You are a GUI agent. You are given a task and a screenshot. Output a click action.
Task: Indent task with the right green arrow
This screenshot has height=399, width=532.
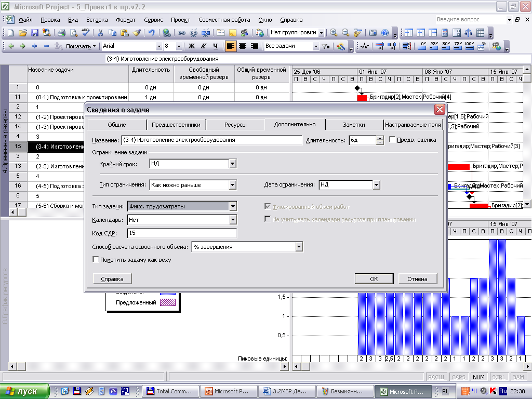coord(23,46)
